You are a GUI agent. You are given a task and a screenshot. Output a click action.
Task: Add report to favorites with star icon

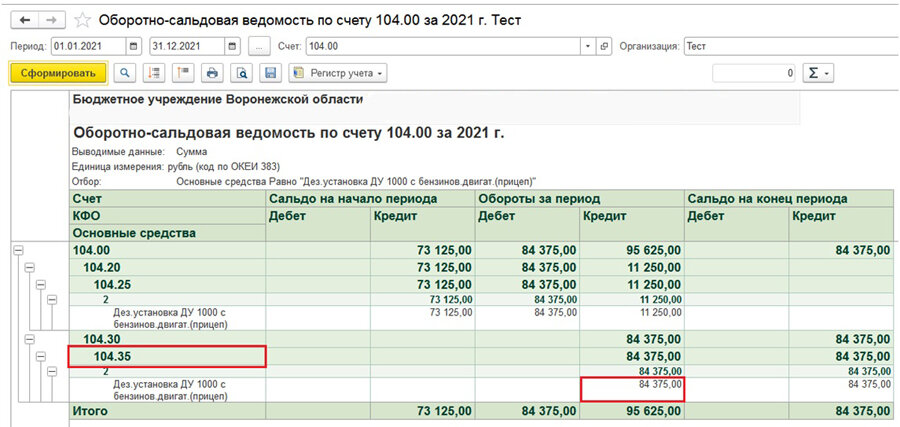[x=83, y=21]
